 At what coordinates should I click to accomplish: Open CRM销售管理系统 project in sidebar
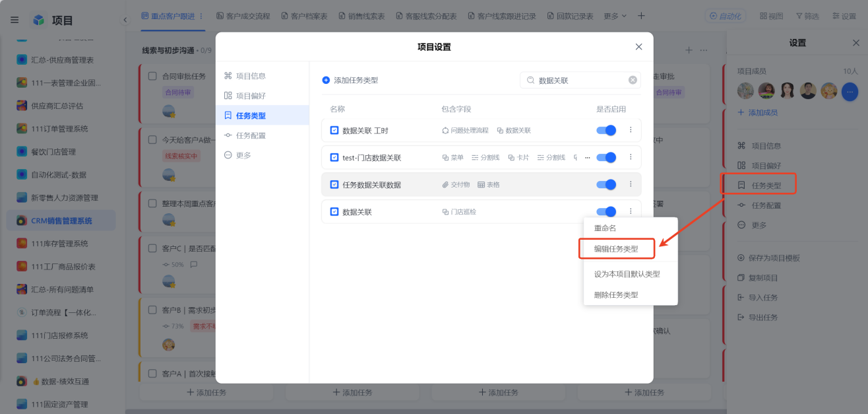(61, 221)
